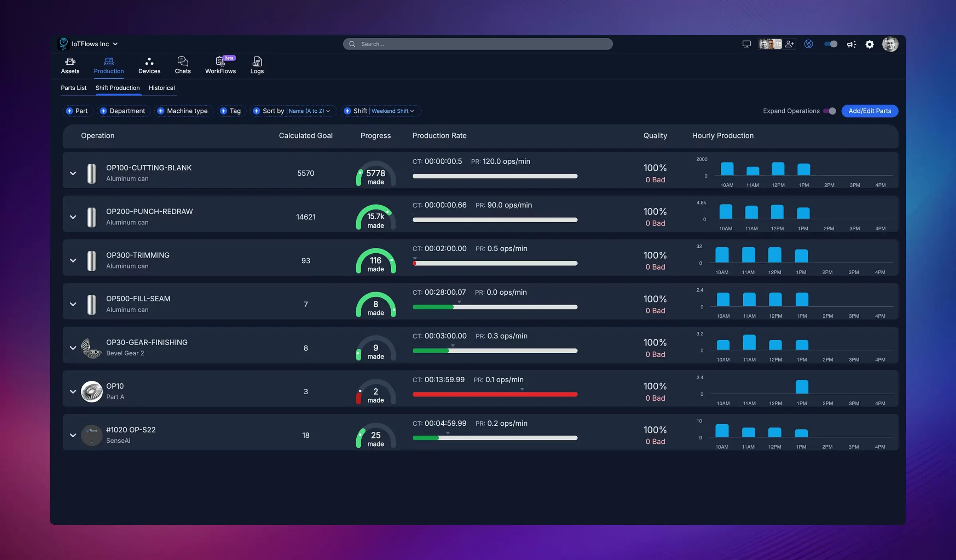Image resolution: width=956 pixels, height=560 pixels.
Task: Click the announcements megaphone icon
Action: [x=851, y=44]
